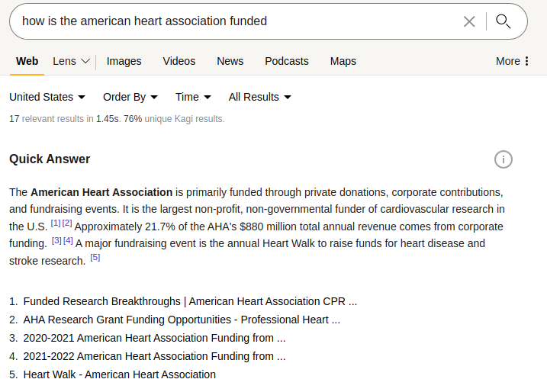Open Funded Research Breakthroughs source link
The width and height of the screenshot is (547, 392).
click(190, 301)
